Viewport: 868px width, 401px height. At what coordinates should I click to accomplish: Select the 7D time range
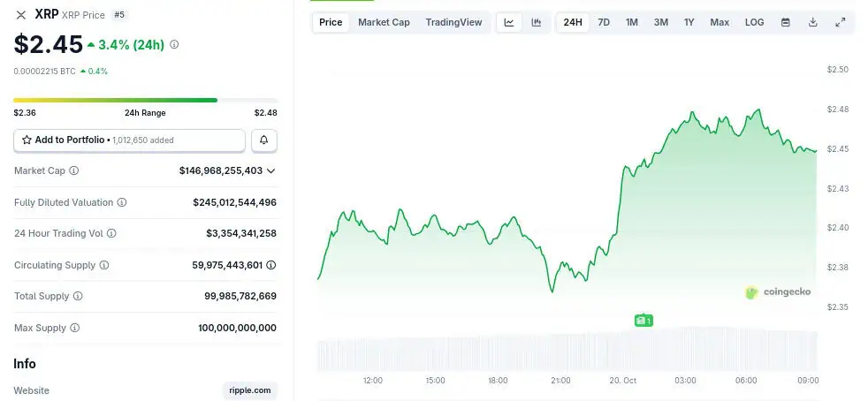tap(604, 22)
